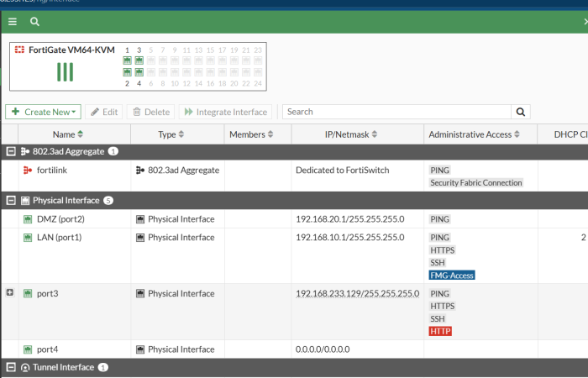This screenshot has width=588, height=378.
Task: Open the Create New dropdown
Action: [x=43, y=112]
